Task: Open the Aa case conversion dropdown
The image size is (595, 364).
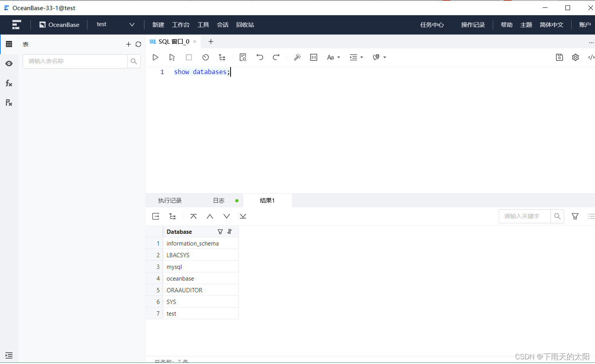Action: [x=334, y=57]
